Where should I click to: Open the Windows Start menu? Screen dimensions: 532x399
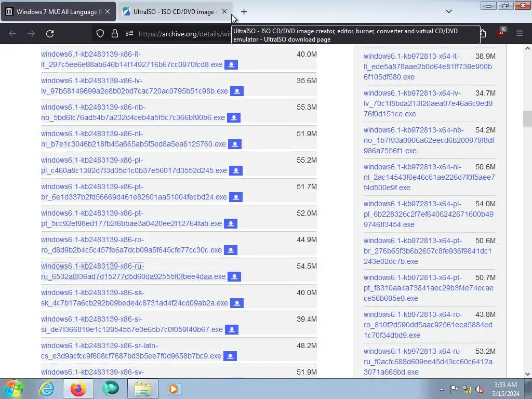(14, 389)
